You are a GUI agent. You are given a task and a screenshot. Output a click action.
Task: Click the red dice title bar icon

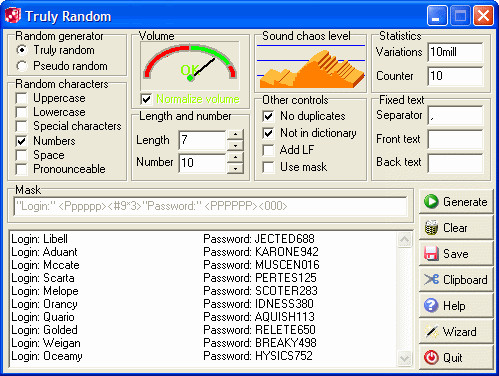(x=13, y=16)
